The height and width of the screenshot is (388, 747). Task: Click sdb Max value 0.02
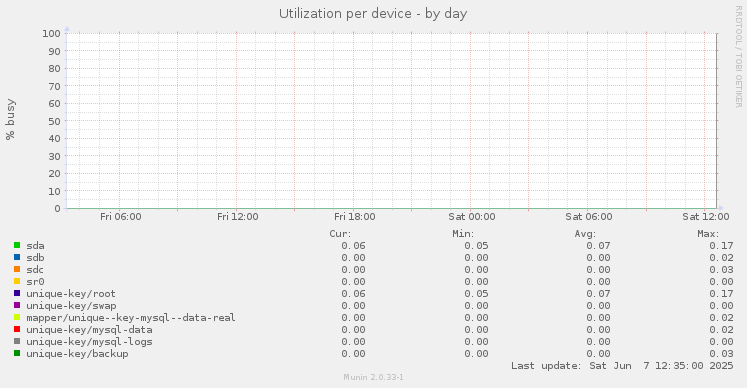pyautogui.click(x=721, y=258)
